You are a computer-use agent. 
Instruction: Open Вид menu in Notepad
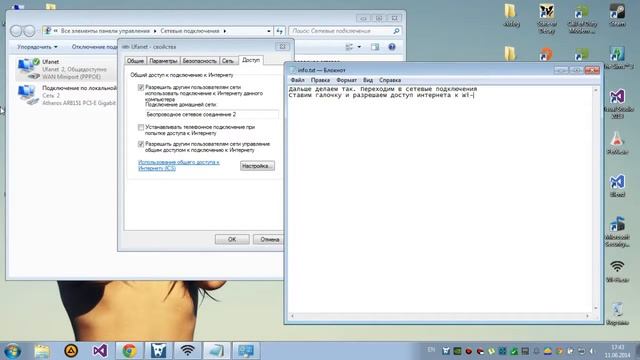tap(368, 80)
